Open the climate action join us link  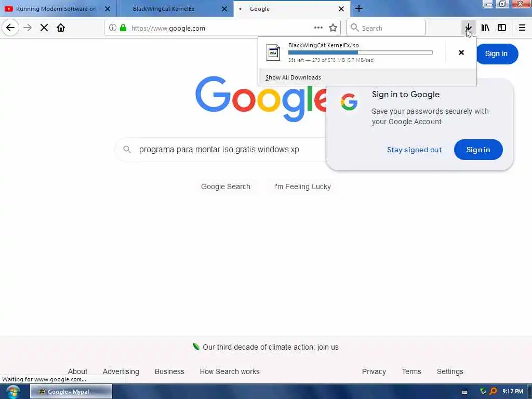pyautogui.click(x=270, y=347)
